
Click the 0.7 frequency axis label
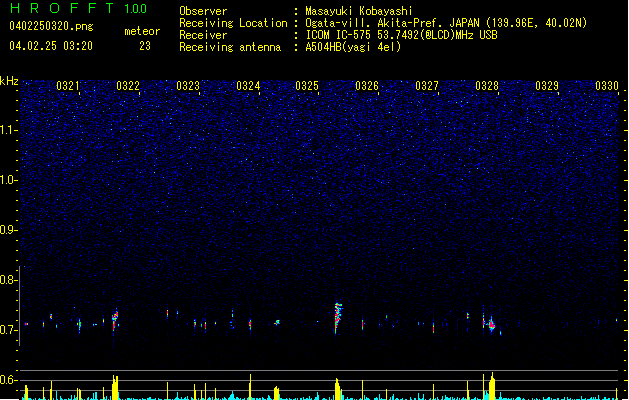click(9, 330)
